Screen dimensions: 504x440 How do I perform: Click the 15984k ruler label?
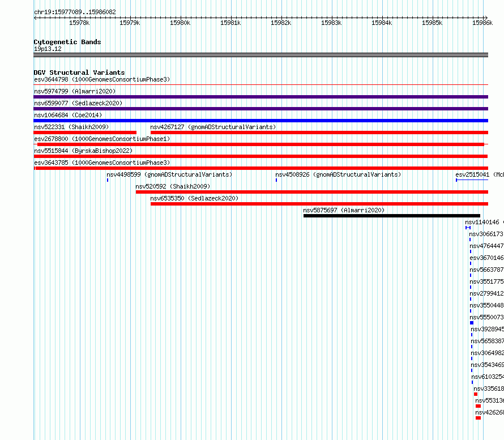[382, 23]
